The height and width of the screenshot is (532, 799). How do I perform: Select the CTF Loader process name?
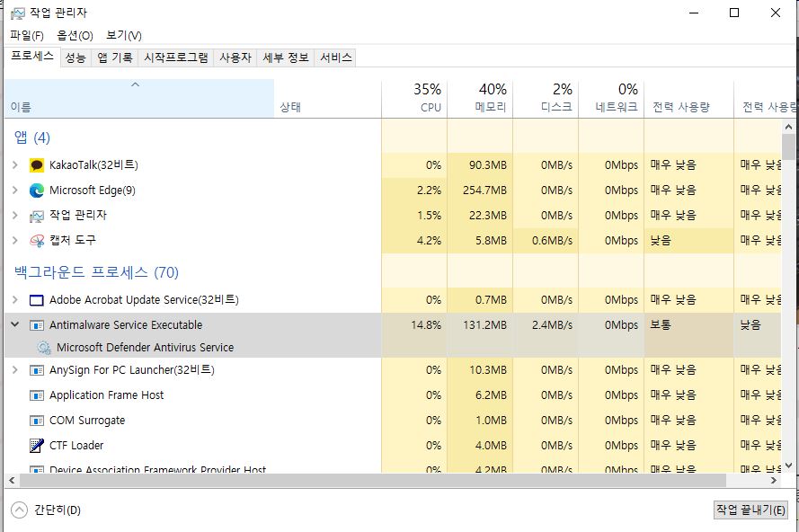[x=76, y=446]
